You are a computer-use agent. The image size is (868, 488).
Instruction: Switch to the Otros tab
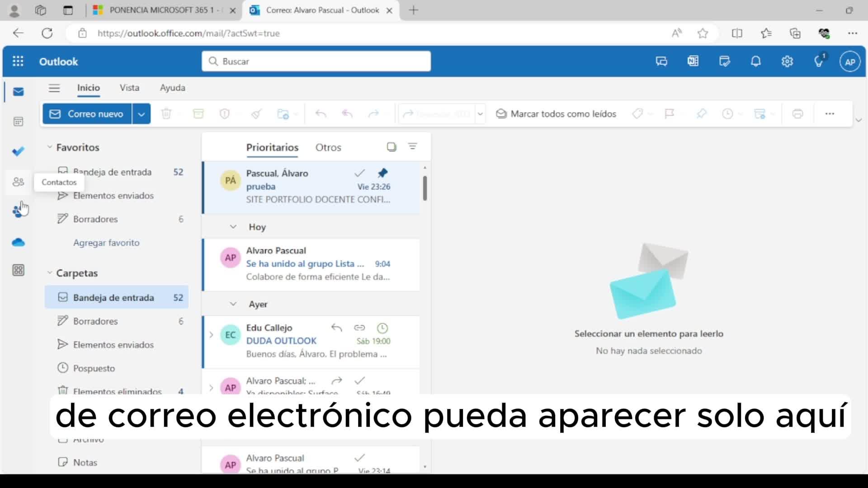point(328,147)
